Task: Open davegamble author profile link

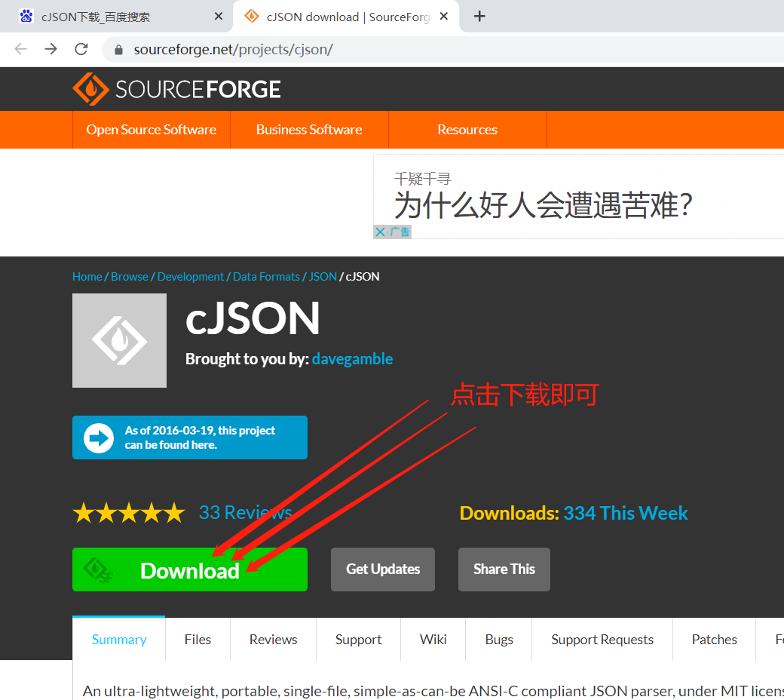Action: point(353,359)
